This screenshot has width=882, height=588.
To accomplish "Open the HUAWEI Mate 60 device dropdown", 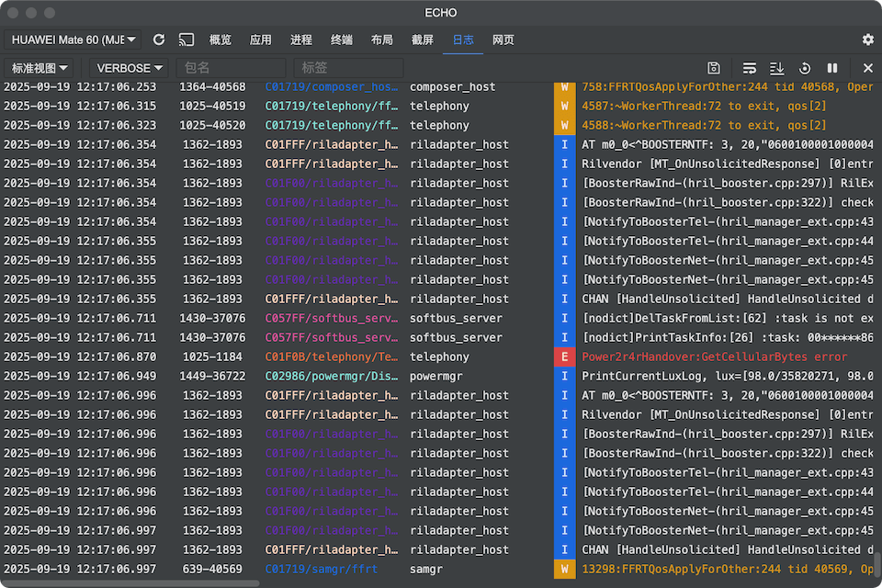I will point(72,40).
